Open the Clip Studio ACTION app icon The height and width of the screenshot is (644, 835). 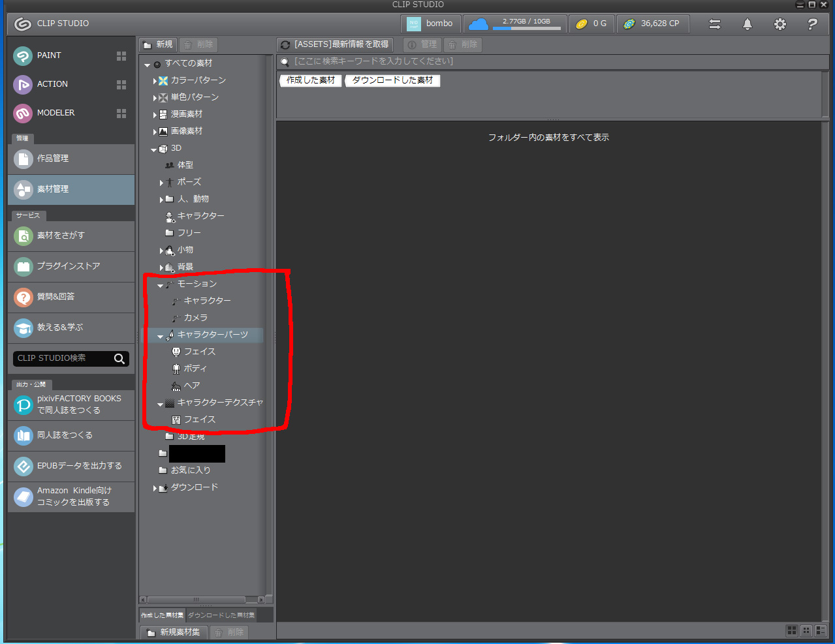pyautogui.click(x=23, y=84)
